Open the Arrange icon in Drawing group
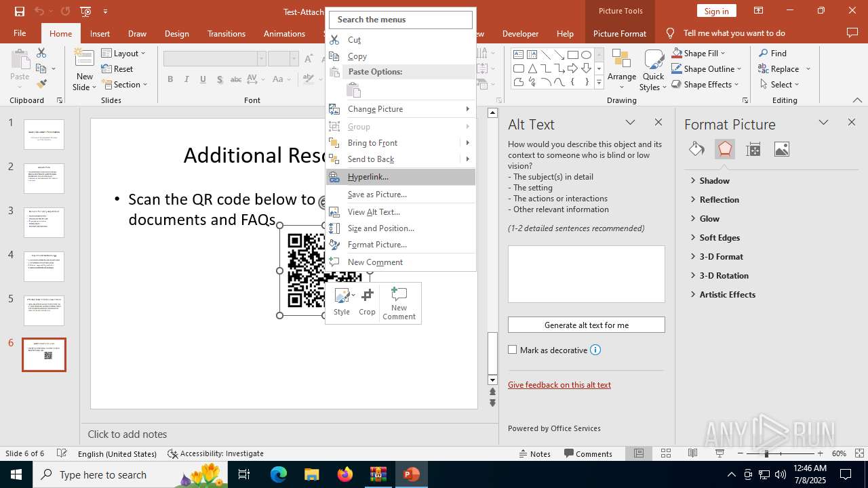 621,70
